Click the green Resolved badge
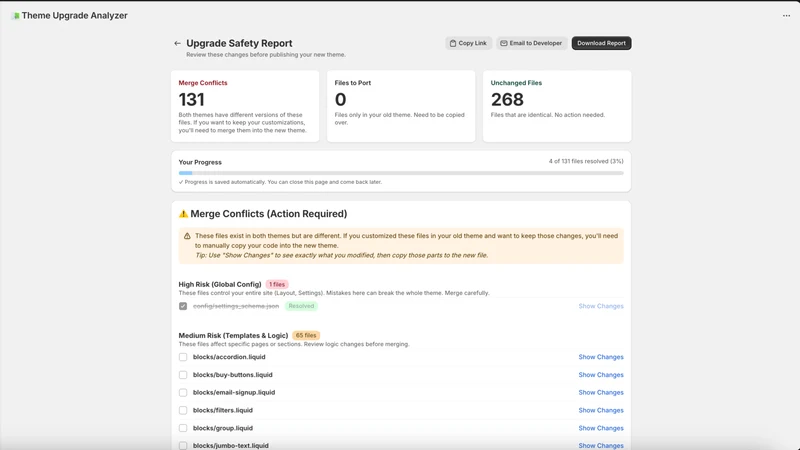800x450 pixels. (x=301, y=306)
